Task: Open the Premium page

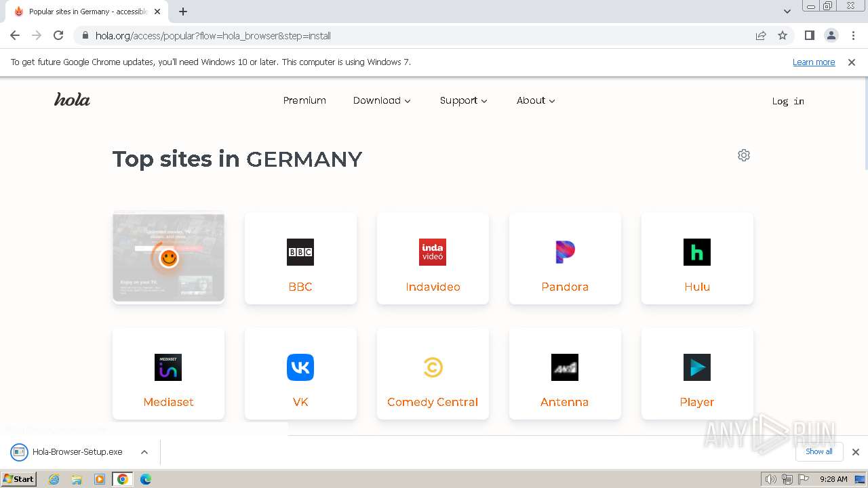Action: [304, 100]
